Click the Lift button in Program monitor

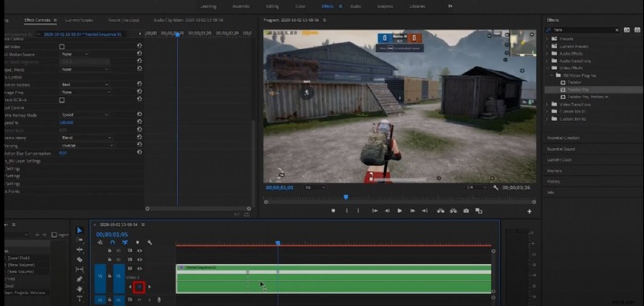(x=440, y=211)
